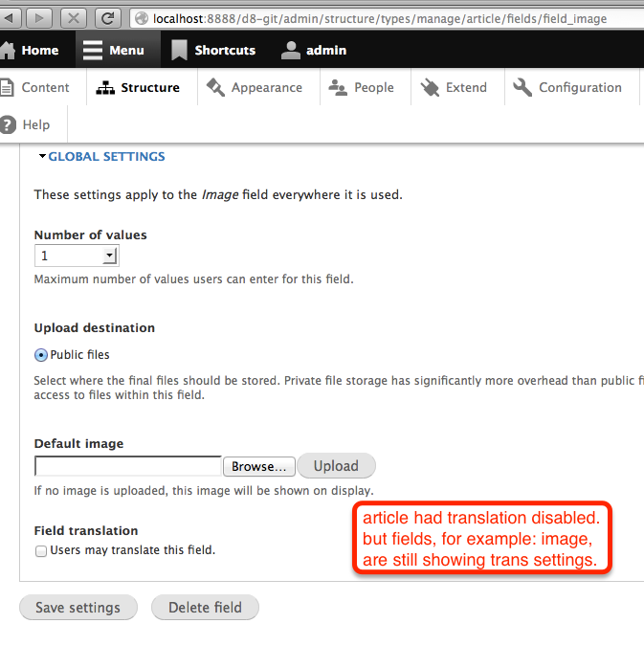Click 'Select where the final files' description
Viewport: 644px width, 646px height.
pos(339,388)
